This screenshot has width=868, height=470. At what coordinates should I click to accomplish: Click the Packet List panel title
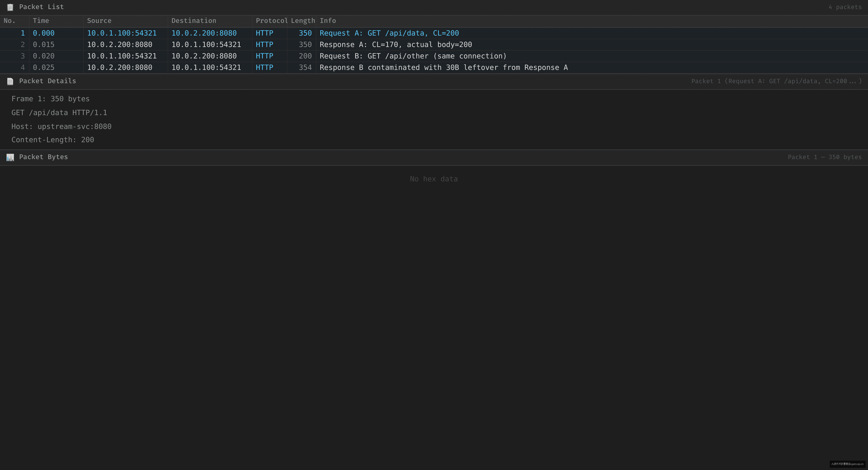click(41, 7)
